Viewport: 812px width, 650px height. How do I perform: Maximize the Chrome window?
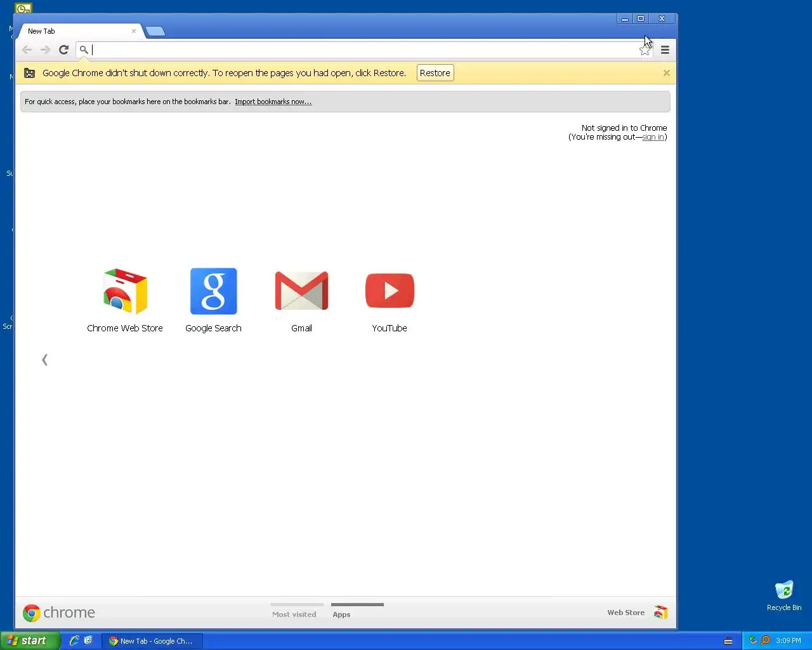pyautogui.click(x=641, y=19)
